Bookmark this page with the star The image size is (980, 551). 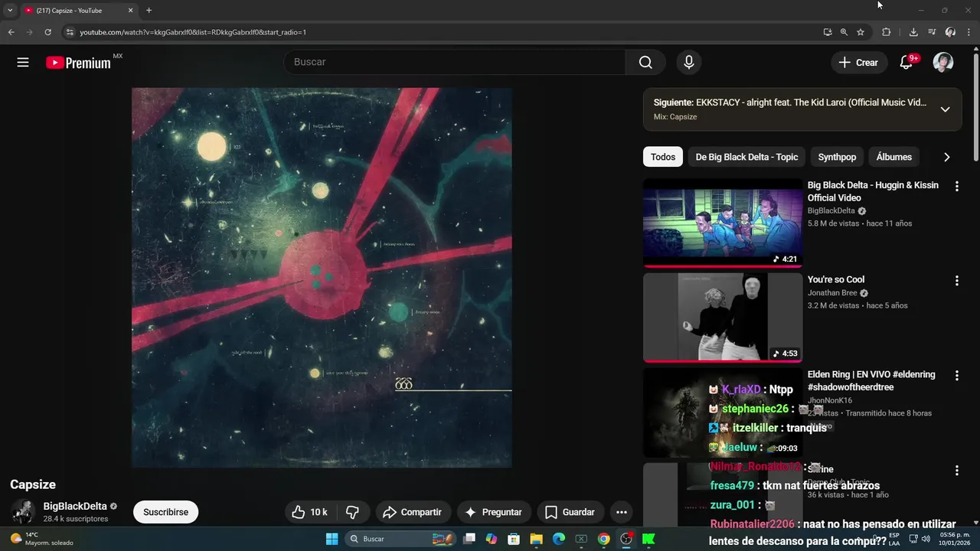[x=861, y=32]
